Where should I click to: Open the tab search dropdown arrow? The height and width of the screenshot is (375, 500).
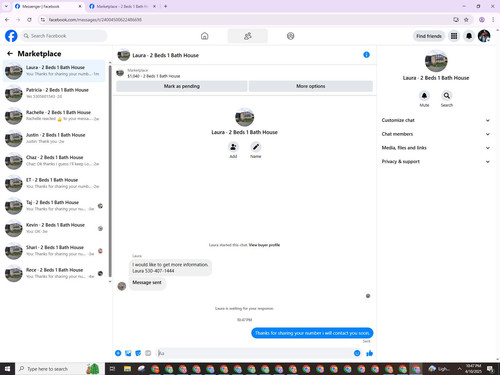pos(6,6)
